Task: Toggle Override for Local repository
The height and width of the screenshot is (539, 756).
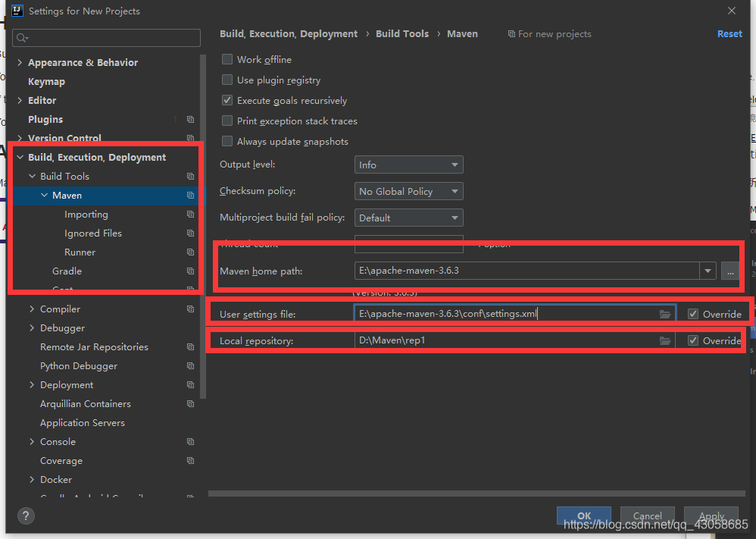Action: click(x=693, y=340)
